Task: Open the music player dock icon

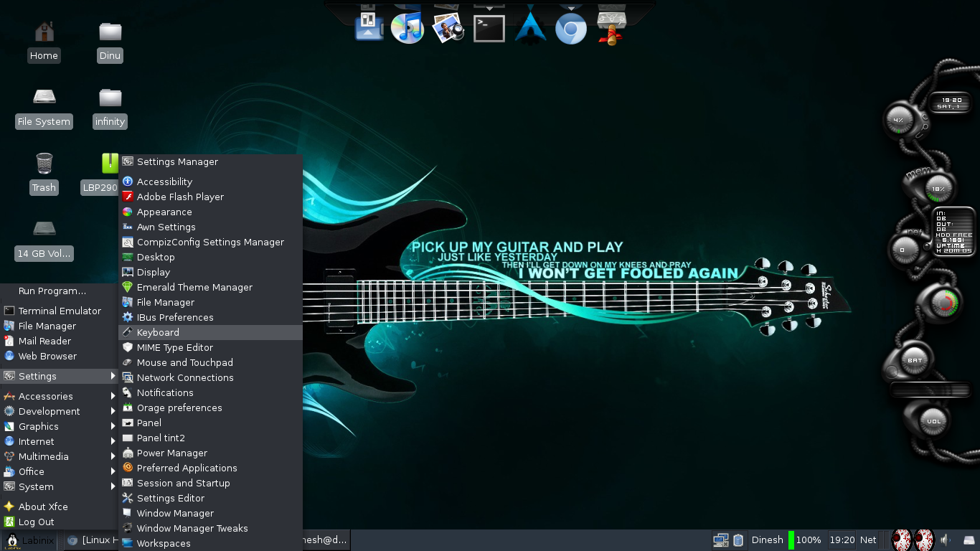Action: click(x=407, y=29)
